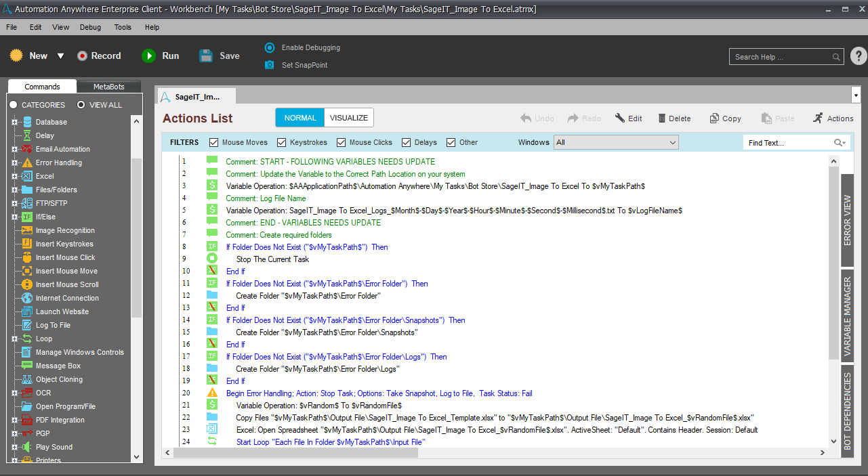This screenshot has width=868, height=476.
Task: Click the Run play icon
Action: click(148, 56)
